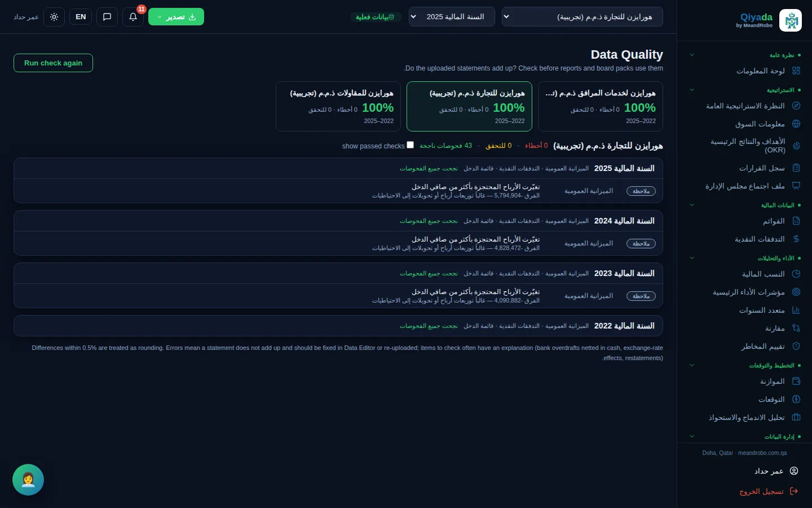This screenshot has height=508, width=812.
Task: Open ملف اجتماع مجلس الإدارة presentation icon
Action: coord(796,186)
